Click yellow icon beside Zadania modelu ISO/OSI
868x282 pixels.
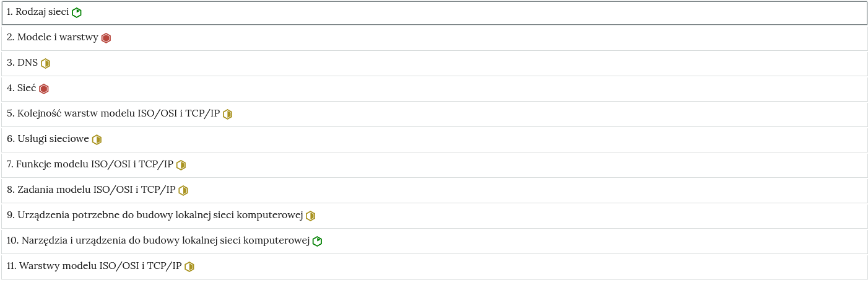pos(183,190)
